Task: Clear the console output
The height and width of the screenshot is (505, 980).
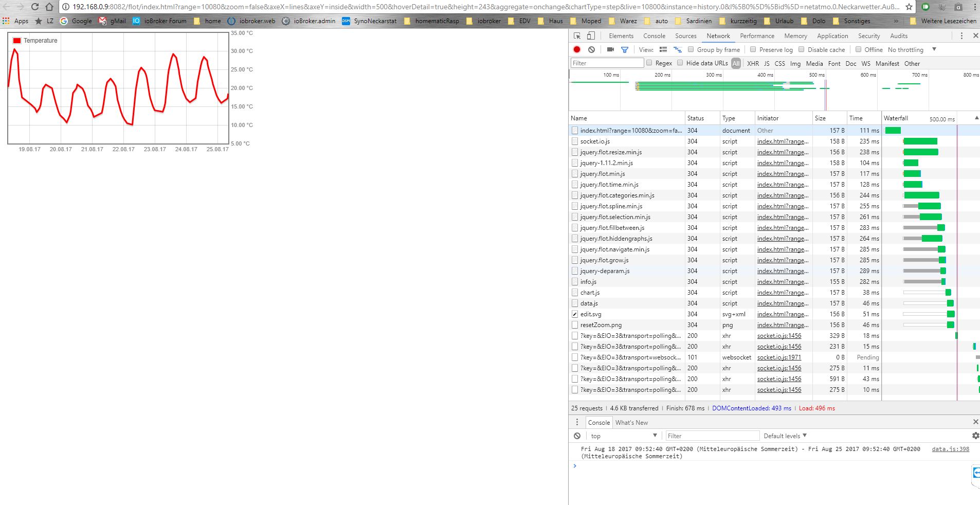Action: tap(577, 436)
